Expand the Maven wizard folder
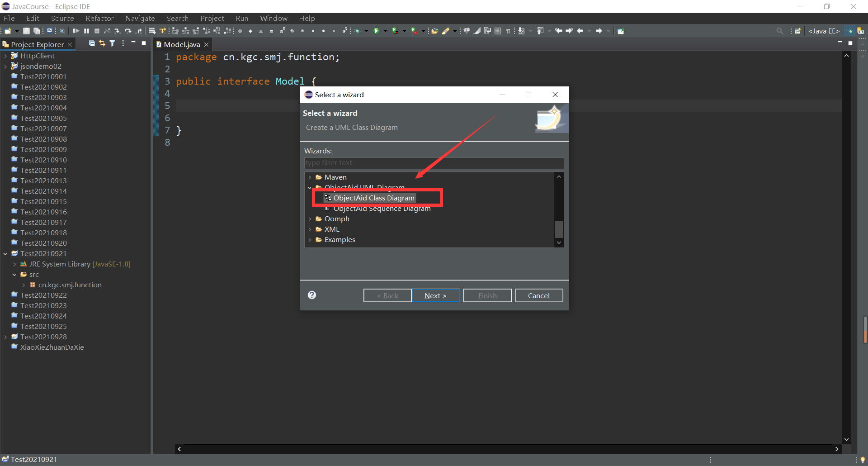The height and width of the screenshot is (466, 868). [310, 177]
